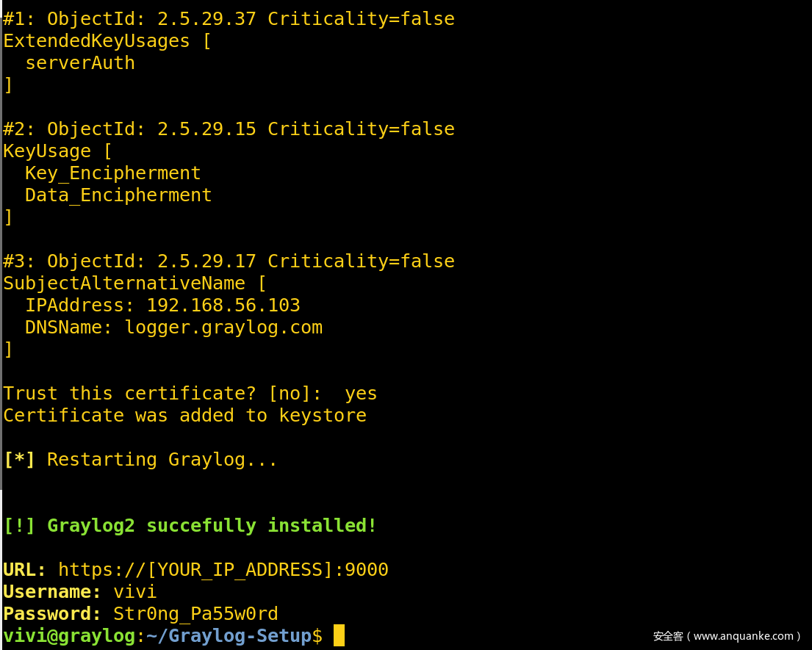Image resolution: width=812 pixels, height=650 pixels.
Task: Click the 'Graylog2 succefully installed!' message
Action: click(x=212, y=526)
